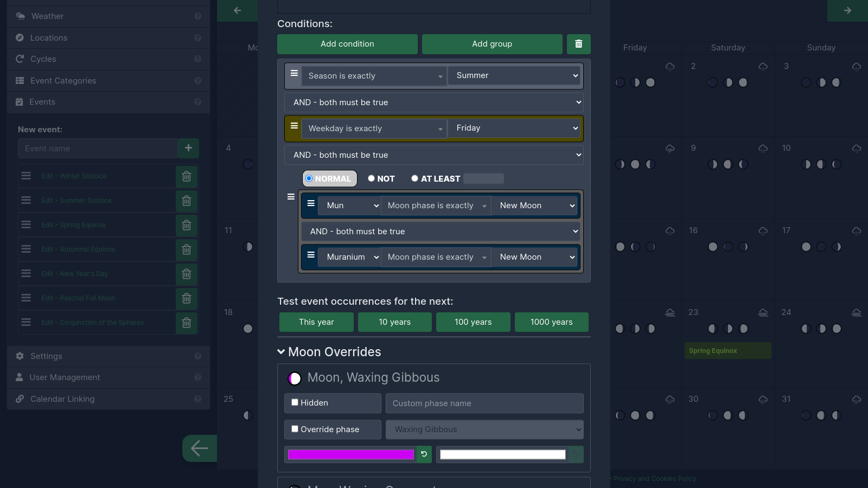Delete the Winter Solstice event
The height and width of the screenshot is (488, 868).
[x=186, y=176]
